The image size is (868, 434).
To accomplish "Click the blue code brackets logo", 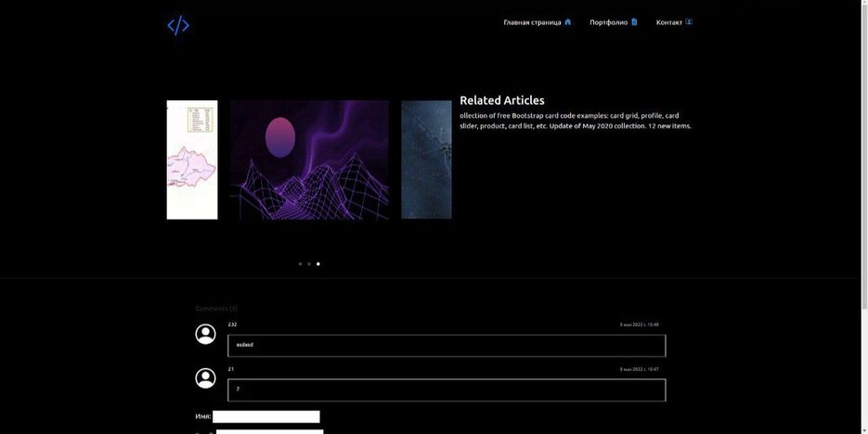I will tap(178, 26).
